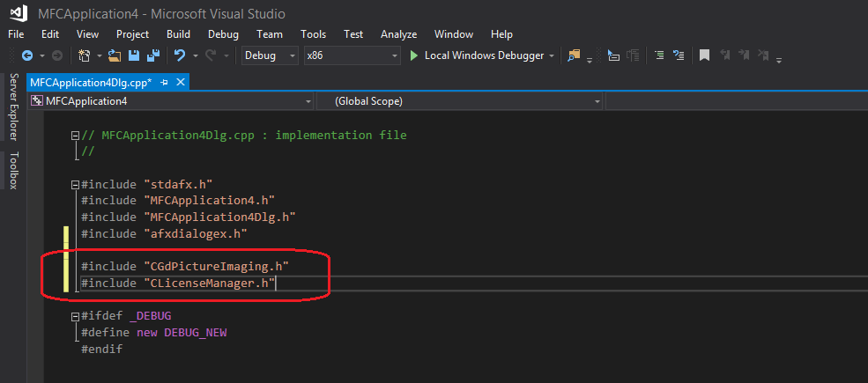Toggle pin on MFCApplication4Dlg.cpp tab
868x383 pixels.
click(164, 82)
